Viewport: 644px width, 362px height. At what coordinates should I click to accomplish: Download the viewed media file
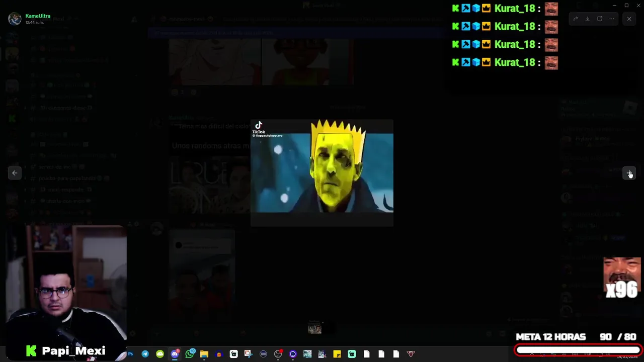[x=588, y=19]
